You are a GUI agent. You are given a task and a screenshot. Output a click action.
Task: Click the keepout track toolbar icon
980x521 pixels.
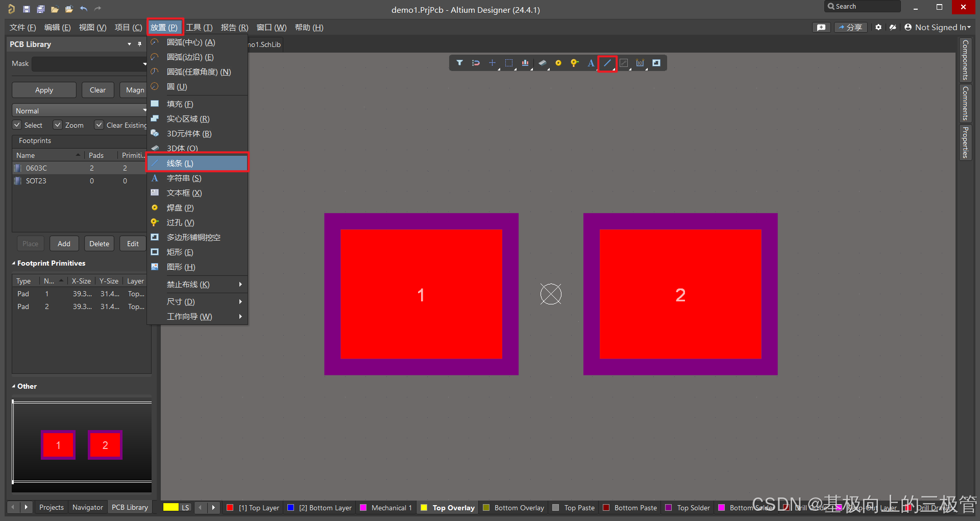point(624,63)
